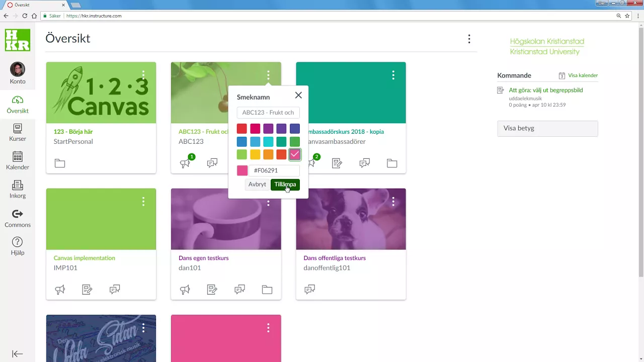Pick the teal color swatch
644x362 pixels.
281,142
